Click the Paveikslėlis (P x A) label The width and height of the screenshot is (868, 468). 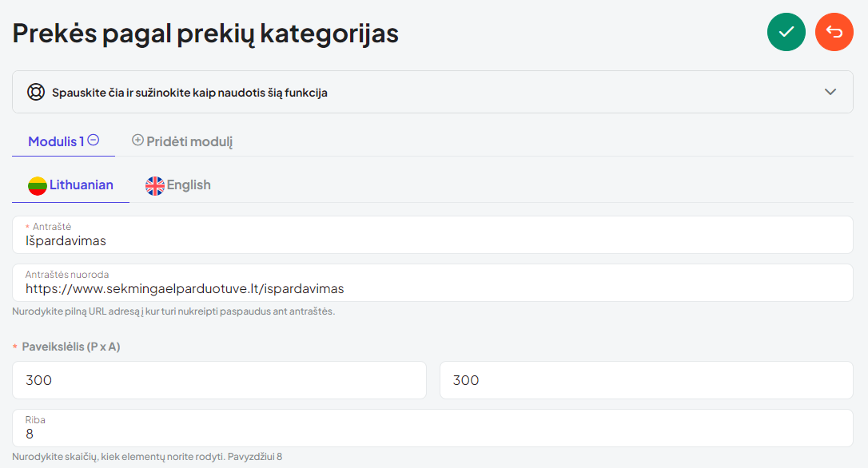[71, 347]
